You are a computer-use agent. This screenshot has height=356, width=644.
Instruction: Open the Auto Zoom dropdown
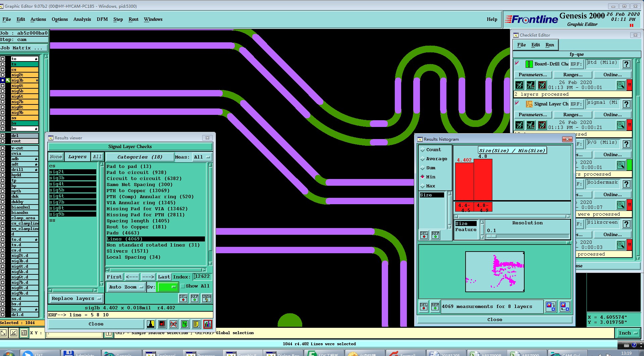point(126,287)
